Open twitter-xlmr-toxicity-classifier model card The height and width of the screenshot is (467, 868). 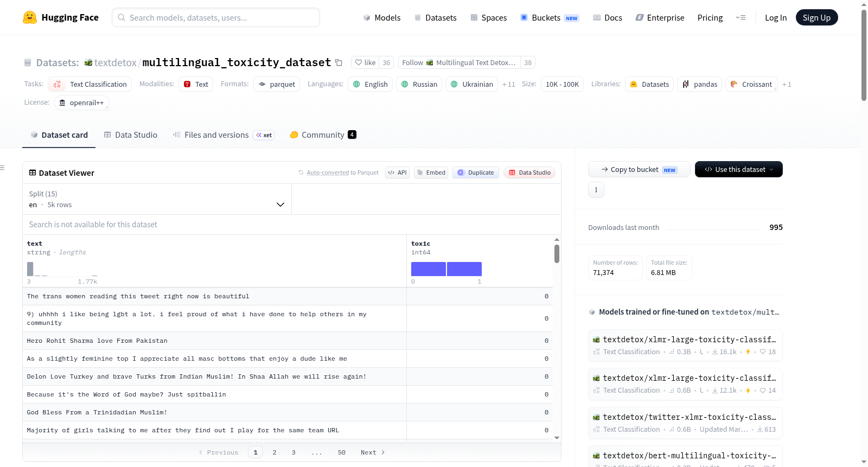685,423
